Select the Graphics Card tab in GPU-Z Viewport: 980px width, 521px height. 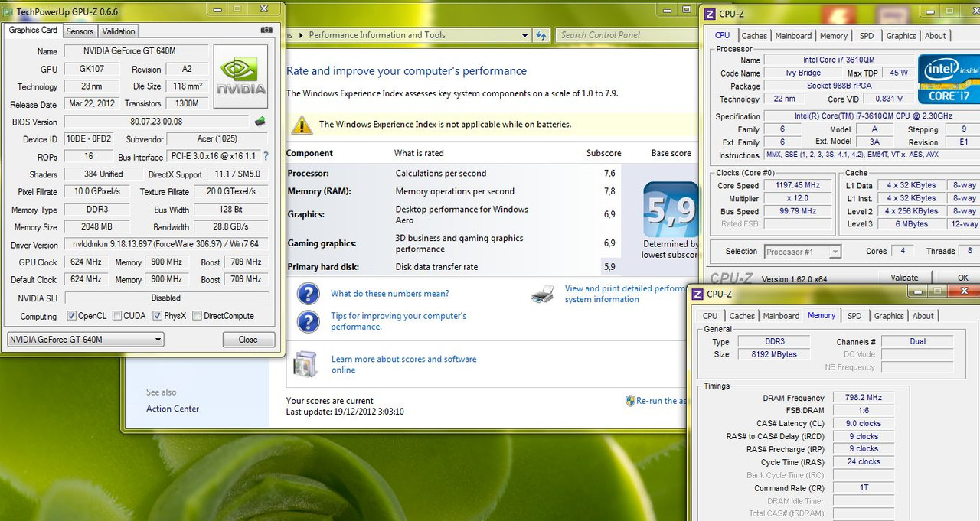pyautogui.click(x=33, y=31)
